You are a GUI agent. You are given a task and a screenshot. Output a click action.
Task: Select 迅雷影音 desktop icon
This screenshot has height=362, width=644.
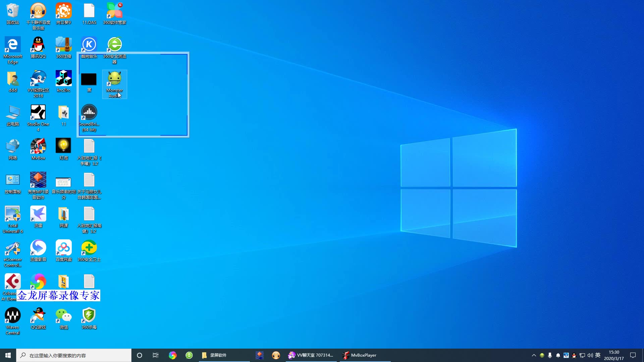coord(38,251)
